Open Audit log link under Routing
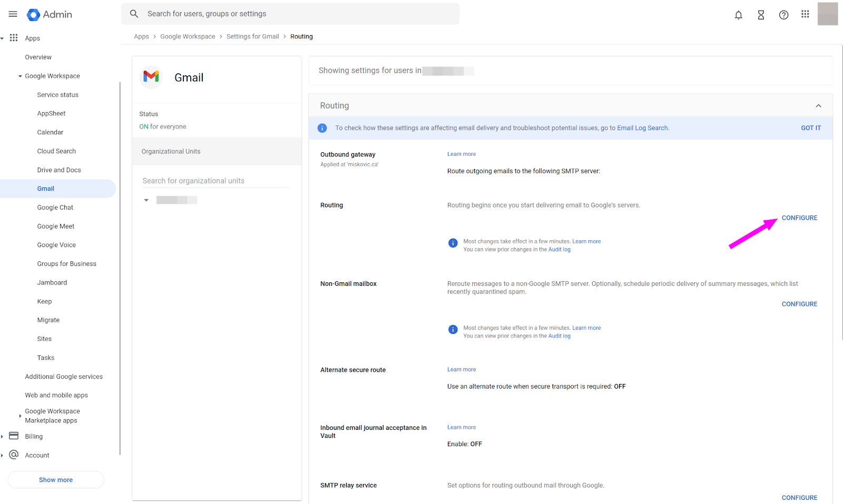 tap(560, 250)
